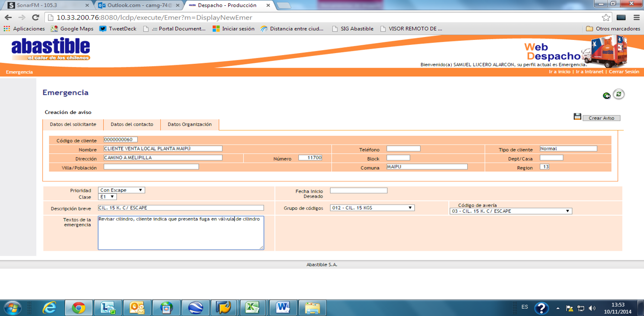This screenshot has width=644, height=316.
Task: Click the Teléfono input field
Action: 404,149
